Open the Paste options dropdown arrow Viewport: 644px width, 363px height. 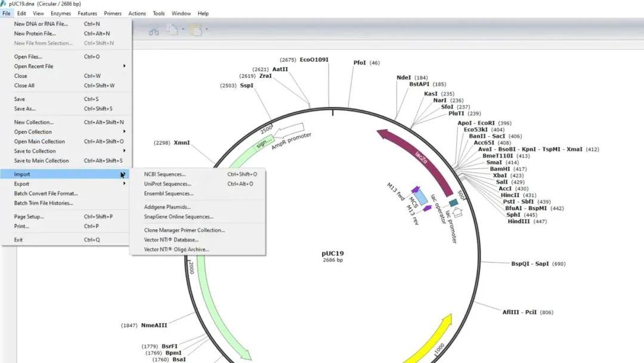coord(208,29)
